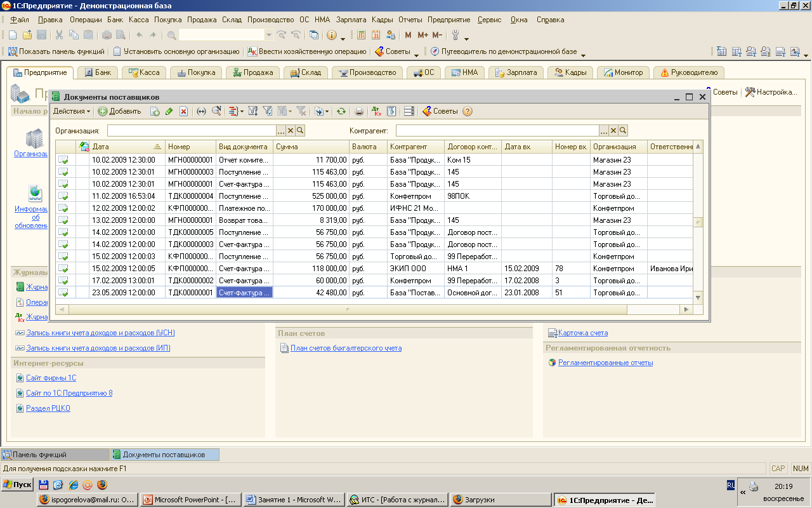Click the wrench tools icon in main toolbar
812x508 pixels.
(x=455, y=35)
